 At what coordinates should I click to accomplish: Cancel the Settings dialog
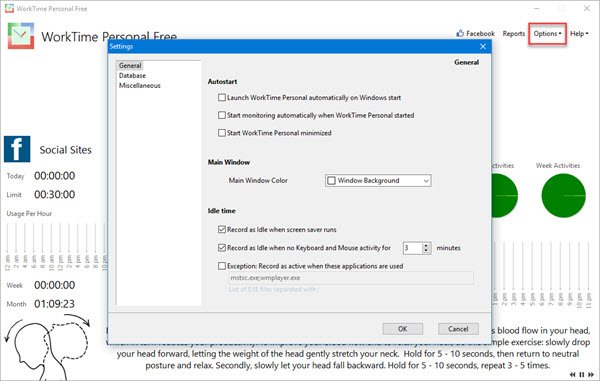click(458, 329)
